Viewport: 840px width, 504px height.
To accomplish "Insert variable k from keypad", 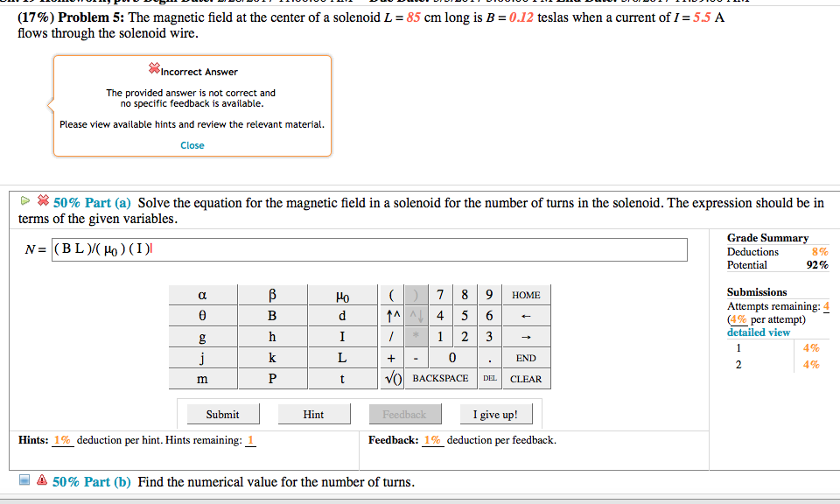I will pyautogui.click(x=272, y=358).
